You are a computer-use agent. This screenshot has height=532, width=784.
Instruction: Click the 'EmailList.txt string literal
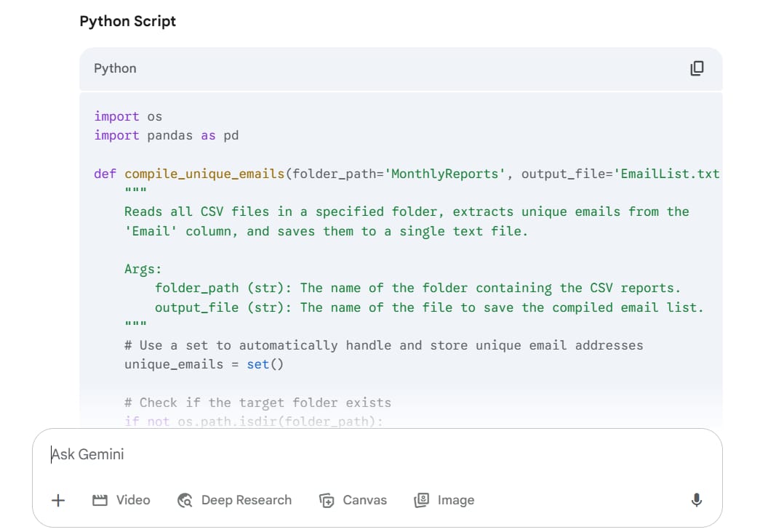(666, 174)
